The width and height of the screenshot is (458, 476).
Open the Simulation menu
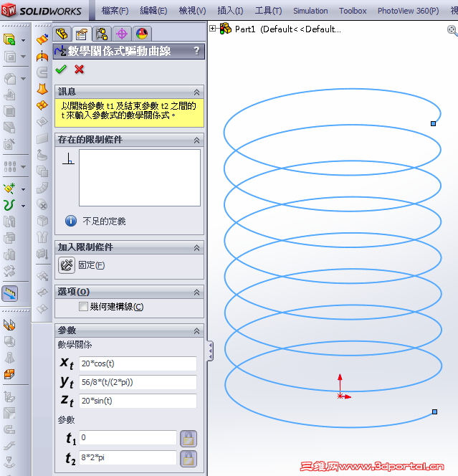tap(310, 11)
